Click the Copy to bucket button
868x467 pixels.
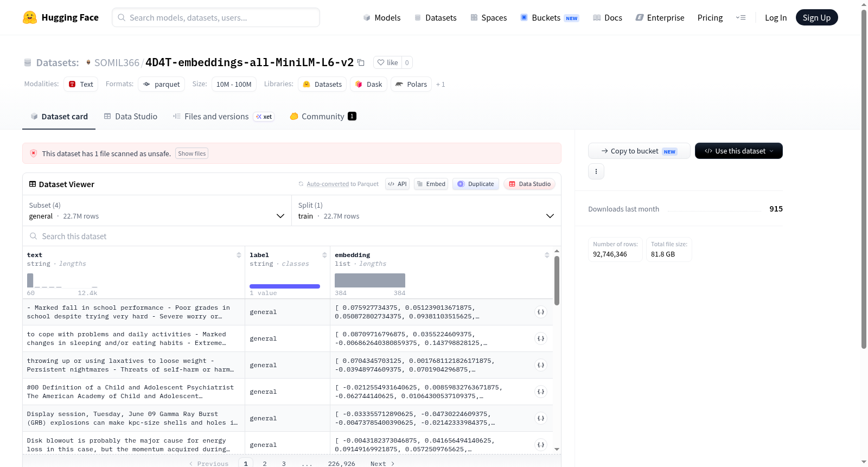(639, 151)
